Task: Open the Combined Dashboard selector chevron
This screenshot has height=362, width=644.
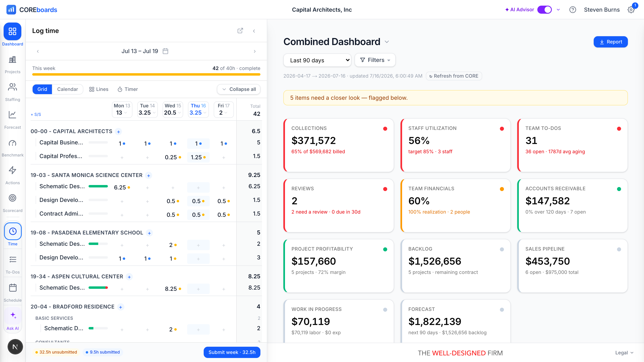Action: click(387, 42)
